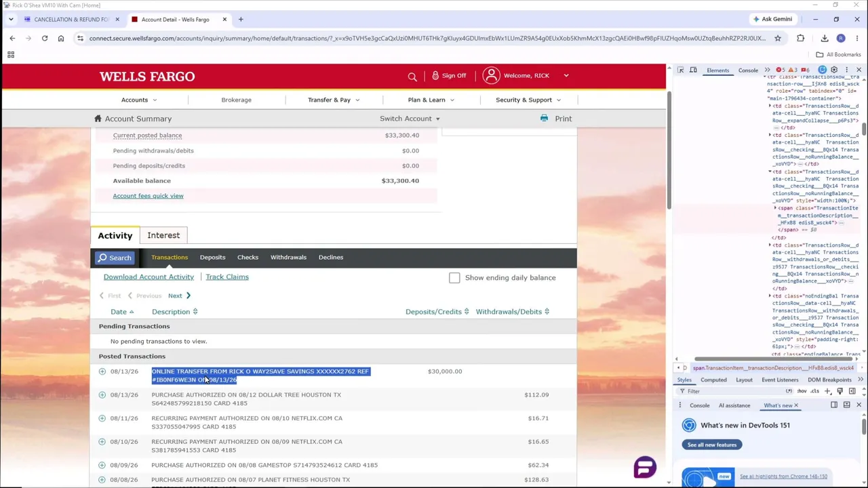Select the Deposits filter tab
Viewport: 868px width, 488px height.
click(x=212, y=258)
